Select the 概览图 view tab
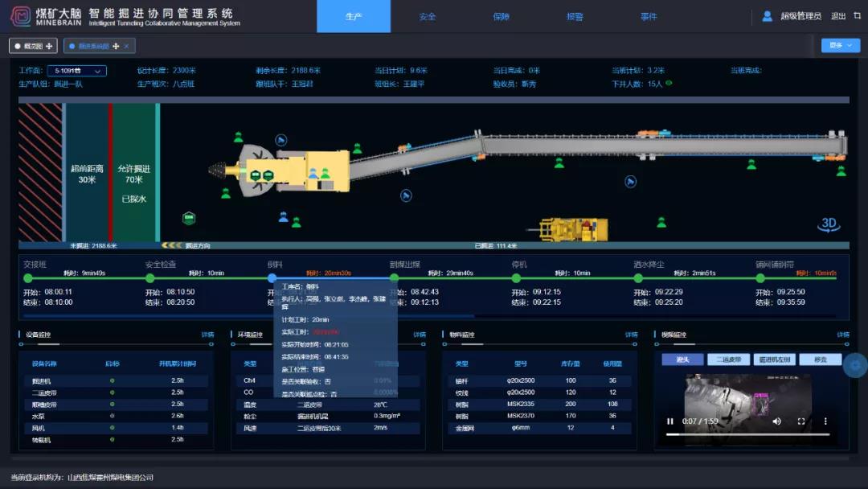The height and width of the screenshot is (489, 868). coord(33,46)
